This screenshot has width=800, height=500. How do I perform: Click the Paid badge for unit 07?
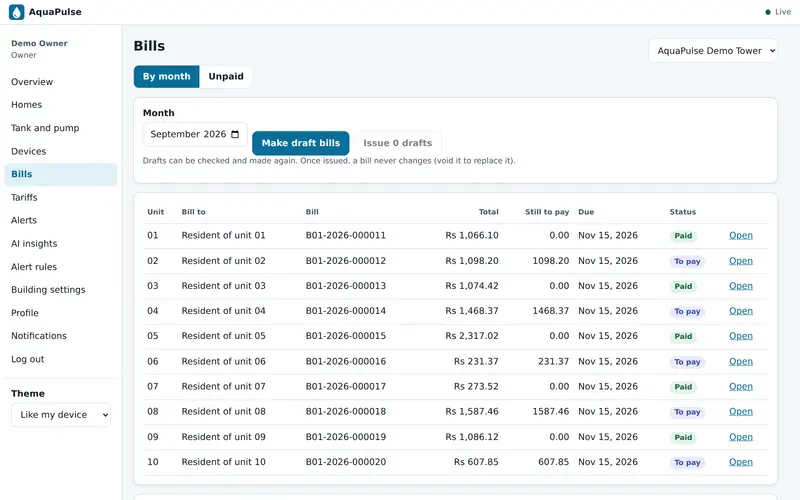(683, 387)
